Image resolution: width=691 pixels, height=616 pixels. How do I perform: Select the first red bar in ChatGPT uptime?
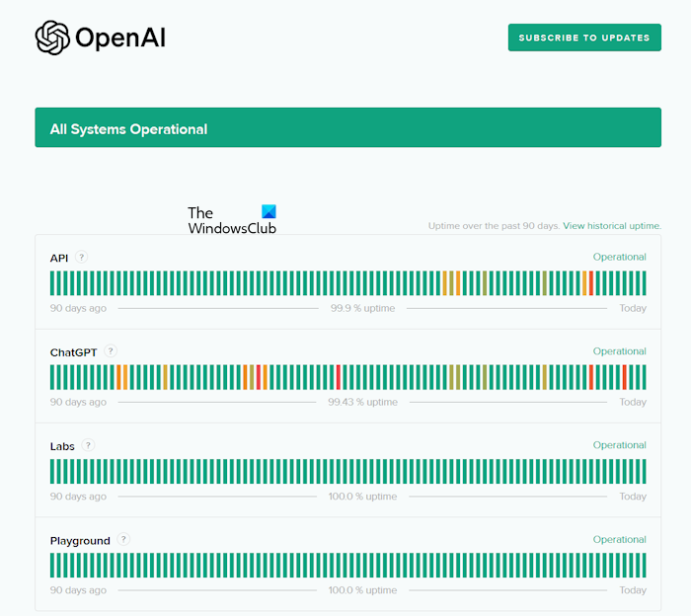[x=259, y=377]
